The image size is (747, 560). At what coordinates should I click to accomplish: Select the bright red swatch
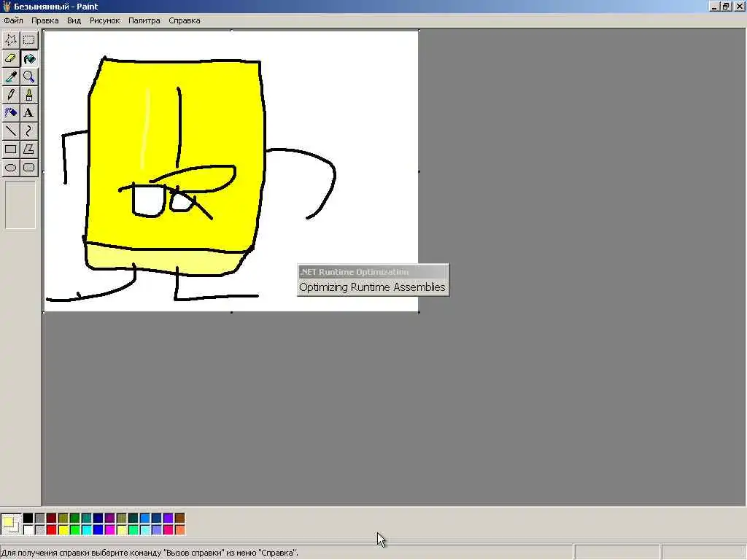[x=52, y=529]
